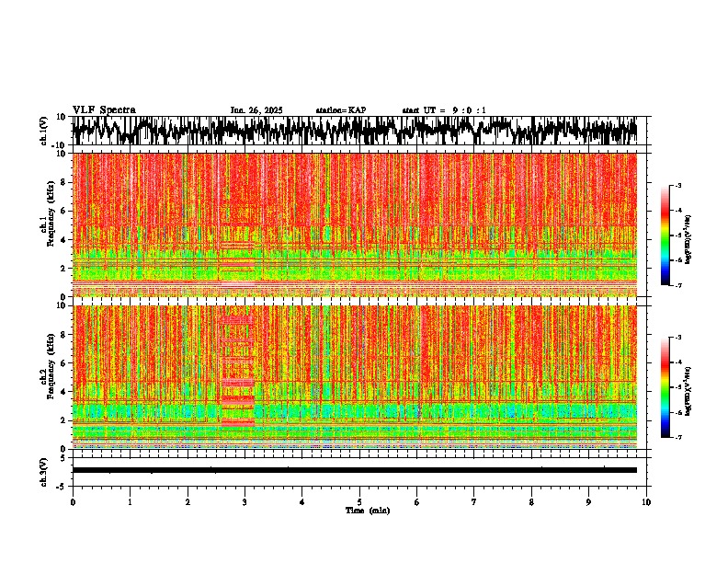Click the "1" tick on the time axis
The height and width of the screenshot is (563, 728).
coord(130,502)
